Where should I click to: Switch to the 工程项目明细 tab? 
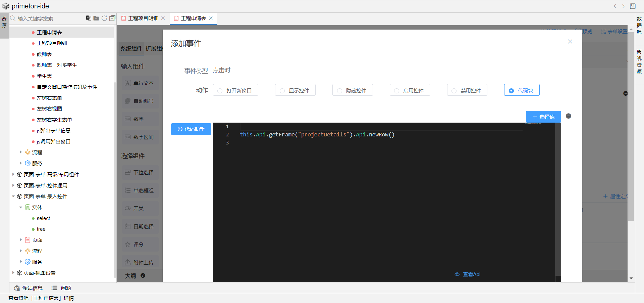click(x=143, y=18)
